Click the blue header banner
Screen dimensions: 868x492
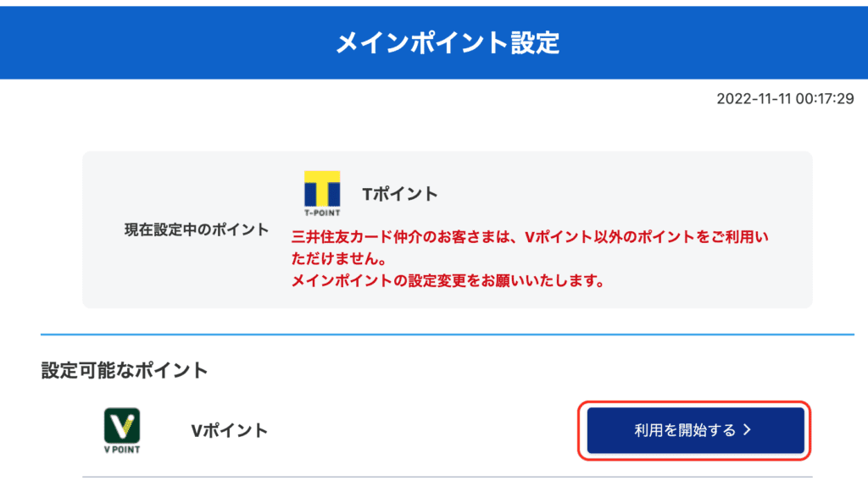pos(434,42)
